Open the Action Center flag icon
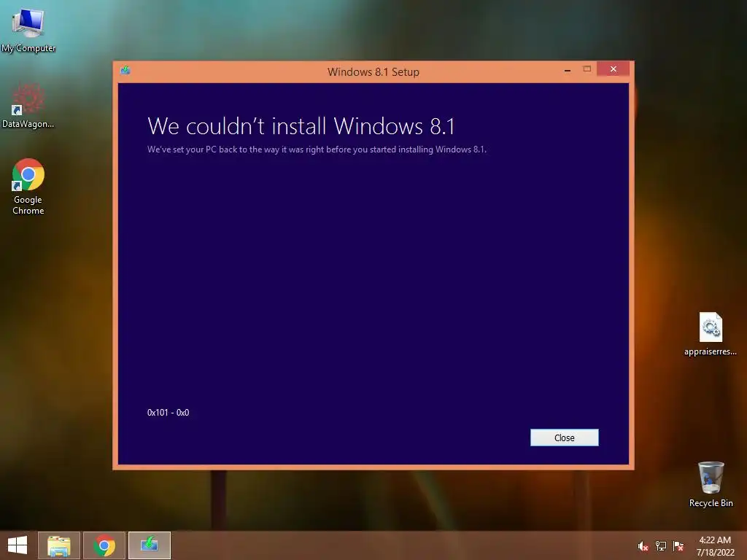The image size is (747, 560). point(678,546)
